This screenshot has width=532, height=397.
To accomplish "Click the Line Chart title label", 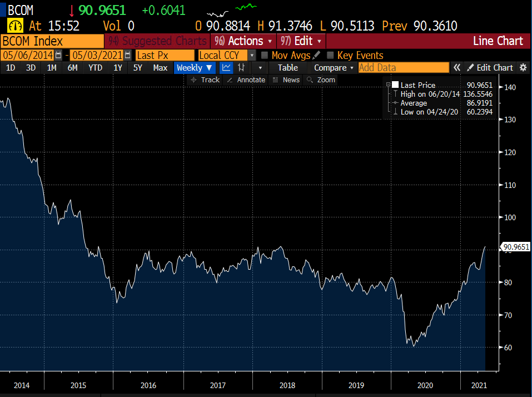I will tap(498, 41).
